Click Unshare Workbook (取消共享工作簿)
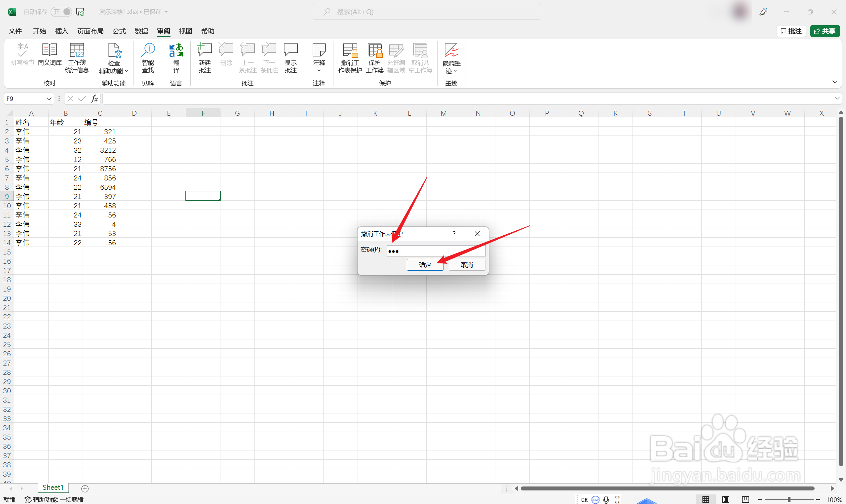 click(420, 58)
